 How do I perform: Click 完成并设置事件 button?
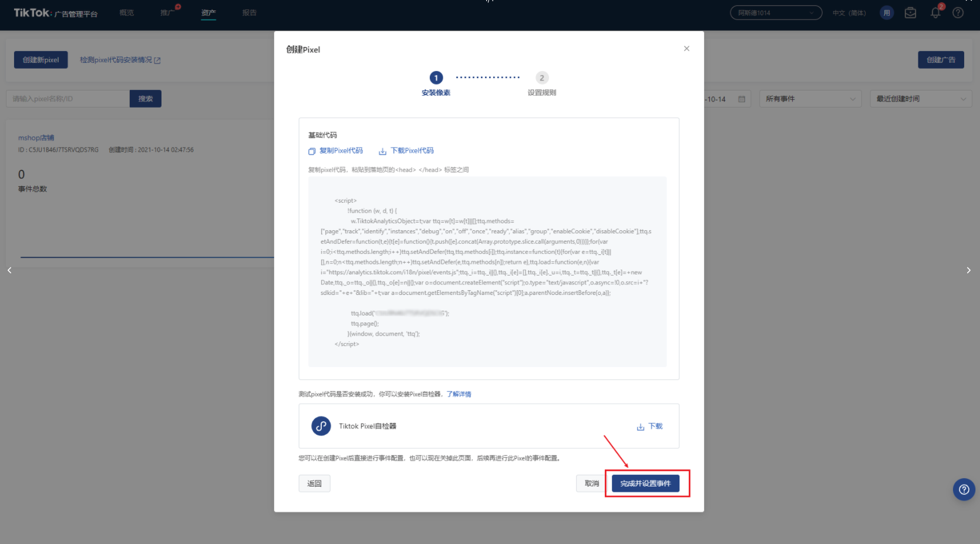click(x=645, y=483)
